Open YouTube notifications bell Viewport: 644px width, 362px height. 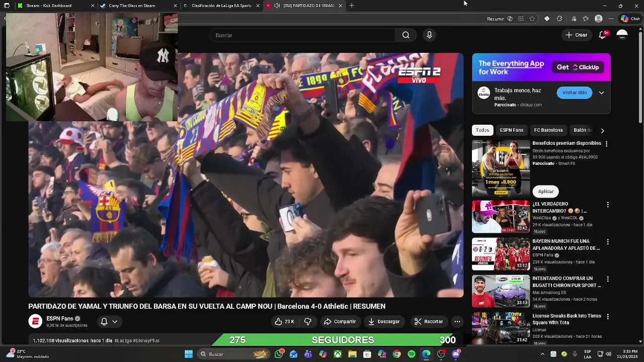tap(602, 35)
